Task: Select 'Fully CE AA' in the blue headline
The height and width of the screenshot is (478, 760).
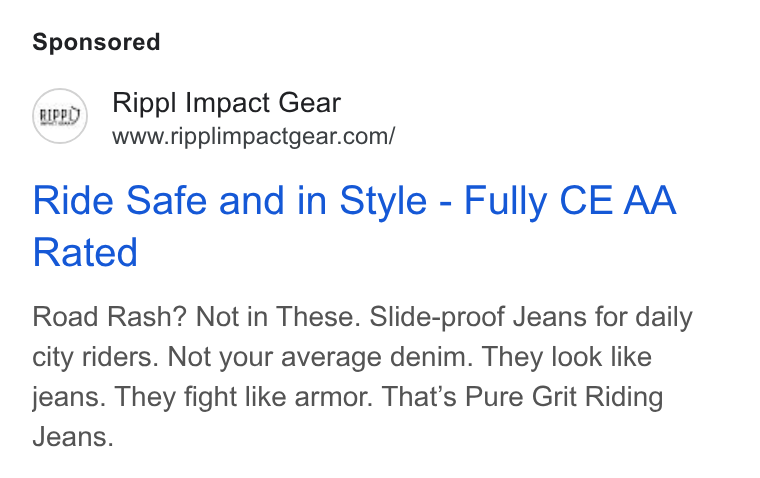Action: [x=570, y=201]
